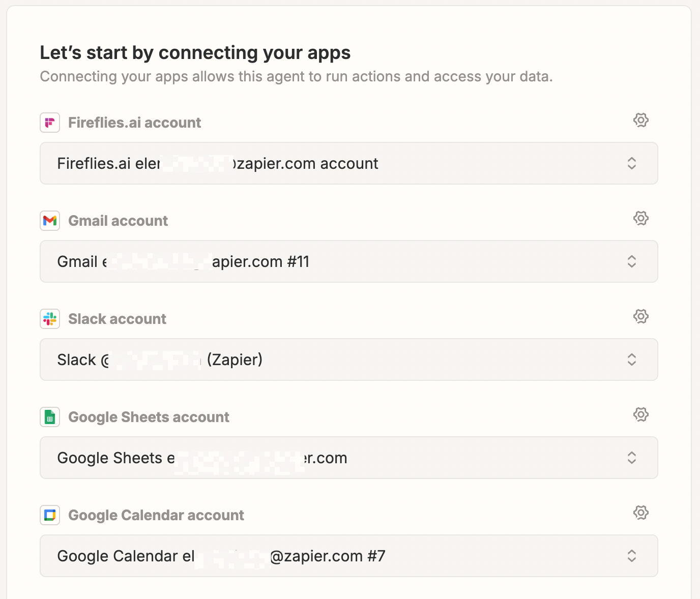Click the Google Calendar app icon
Screen dimensions: 700x599
50,515
